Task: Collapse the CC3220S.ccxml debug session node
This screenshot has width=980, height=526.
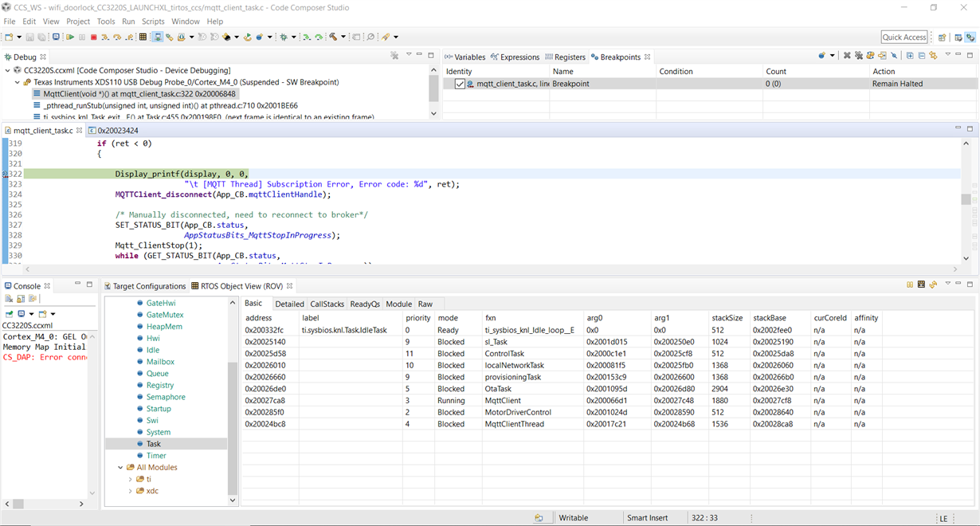Action: (8, 70)
